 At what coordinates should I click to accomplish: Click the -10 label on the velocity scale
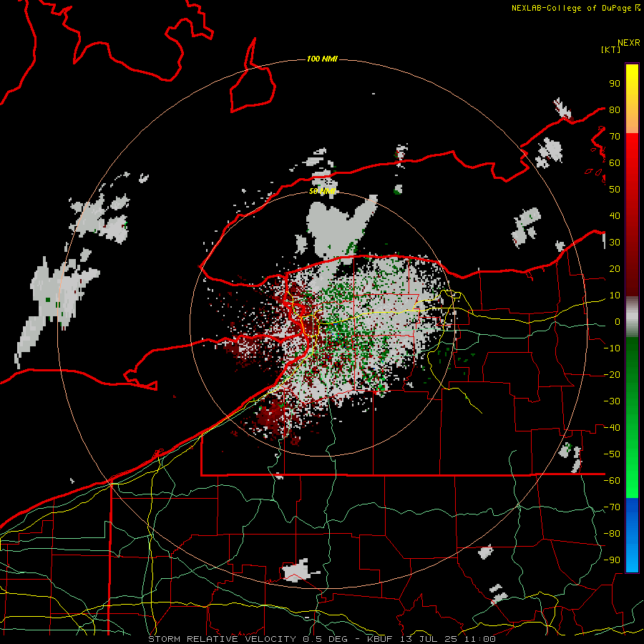tap(612, 348)
